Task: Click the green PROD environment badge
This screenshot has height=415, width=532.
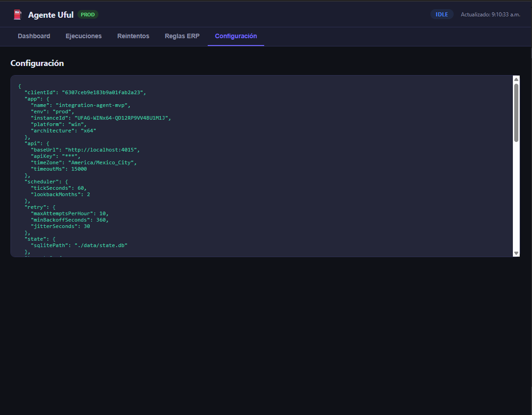Action: point(87,15)
